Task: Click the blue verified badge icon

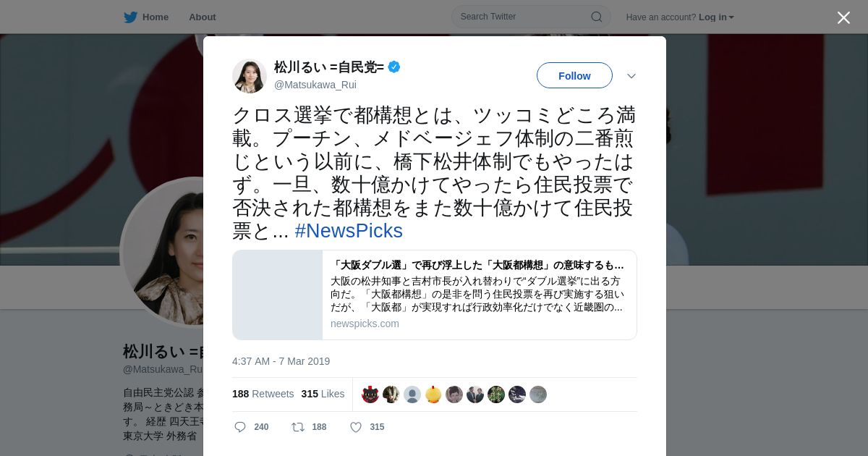Action: pos(394,67)
